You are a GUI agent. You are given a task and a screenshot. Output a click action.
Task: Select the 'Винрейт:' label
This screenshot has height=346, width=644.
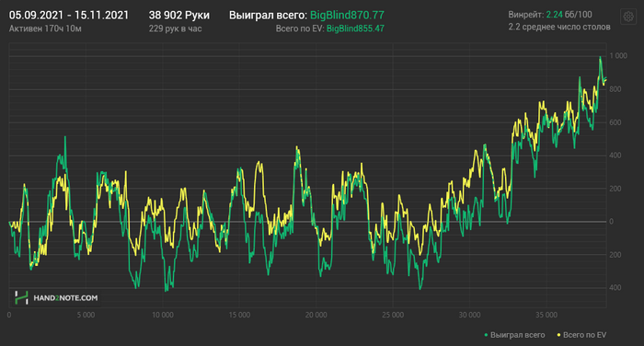pyautogui.click(x=525, y=15)
